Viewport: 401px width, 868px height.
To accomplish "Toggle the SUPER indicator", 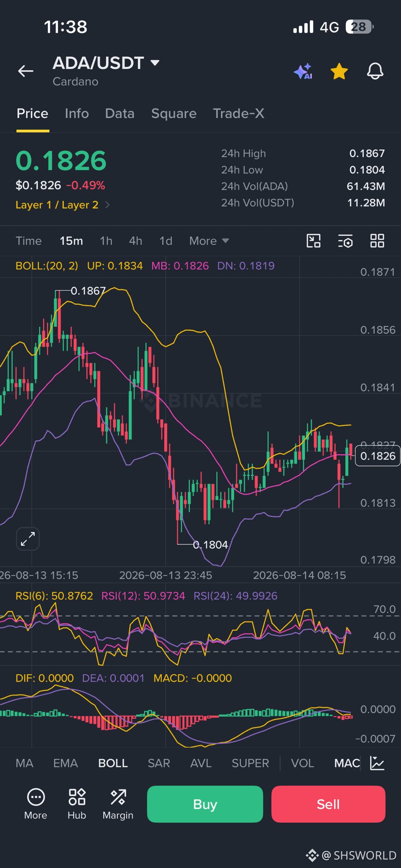I will pos(250,763).
